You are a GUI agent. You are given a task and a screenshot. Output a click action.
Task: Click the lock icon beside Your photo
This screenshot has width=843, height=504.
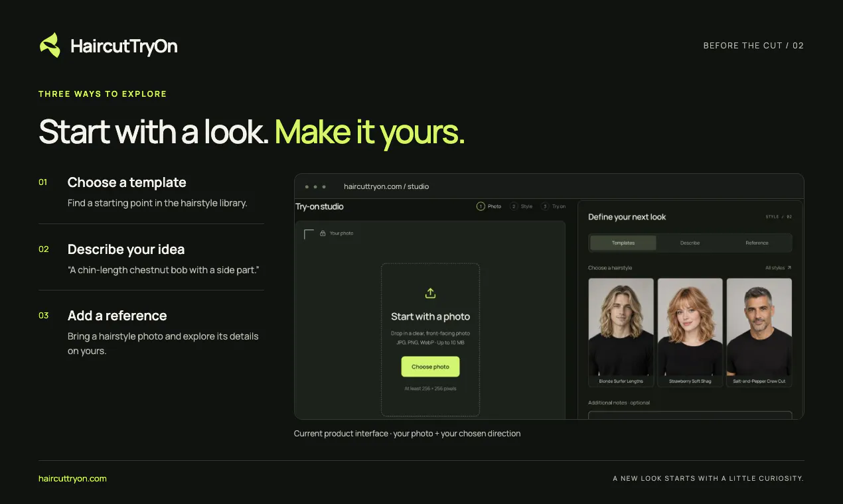[x=323, y=233]
